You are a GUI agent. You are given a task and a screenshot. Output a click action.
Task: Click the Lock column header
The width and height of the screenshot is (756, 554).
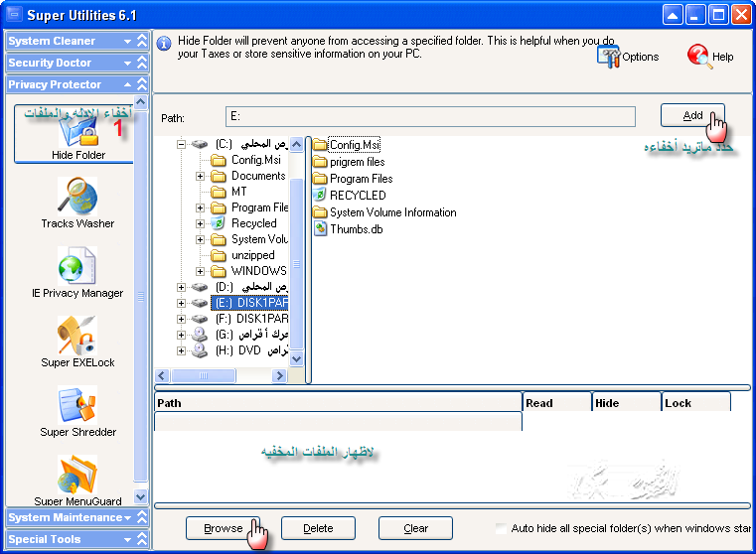[x=696, y=403]
